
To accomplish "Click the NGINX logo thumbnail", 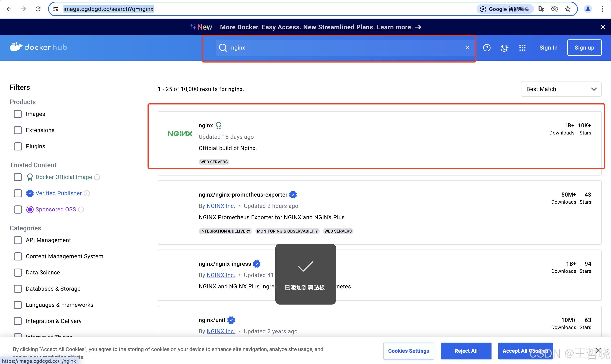I will point(180,134).
